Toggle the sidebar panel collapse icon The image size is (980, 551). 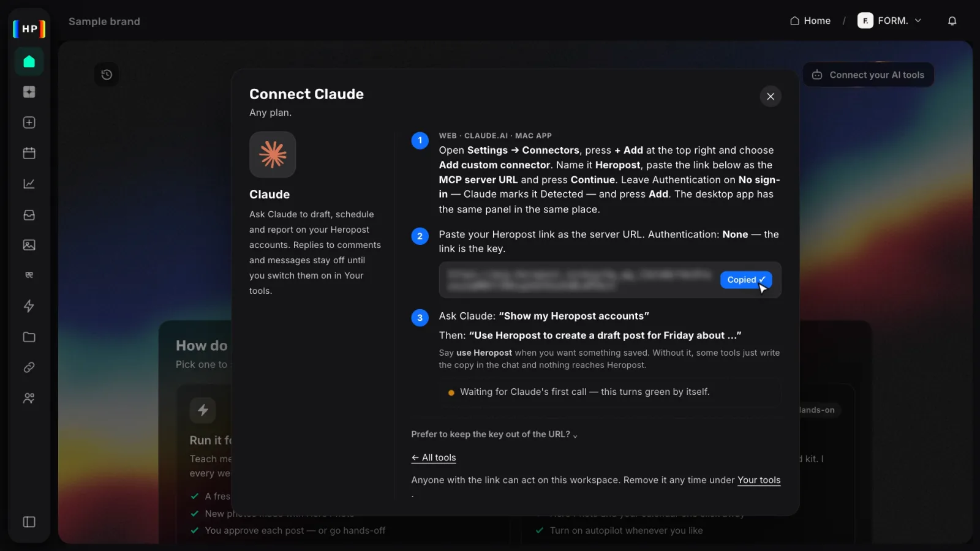[x=29, y=522]
